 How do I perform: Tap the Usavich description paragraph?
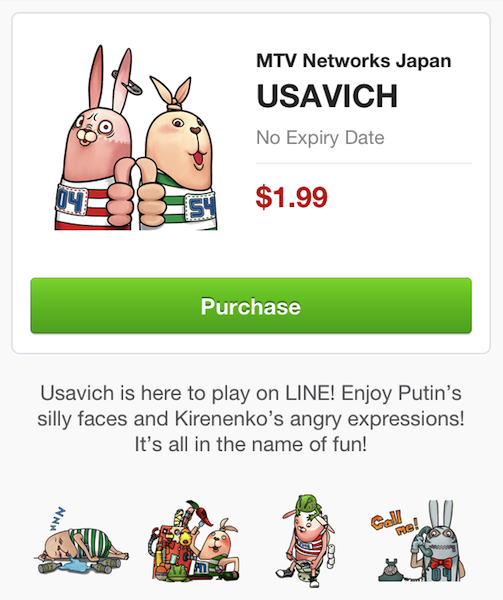(x=251, y=419)
